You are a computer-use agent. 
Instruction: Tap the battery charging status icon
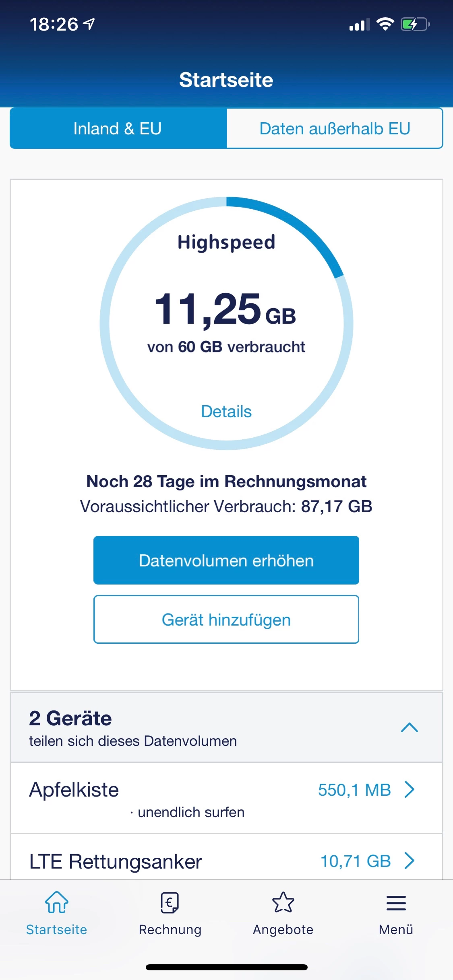click(x=415, y=25)
